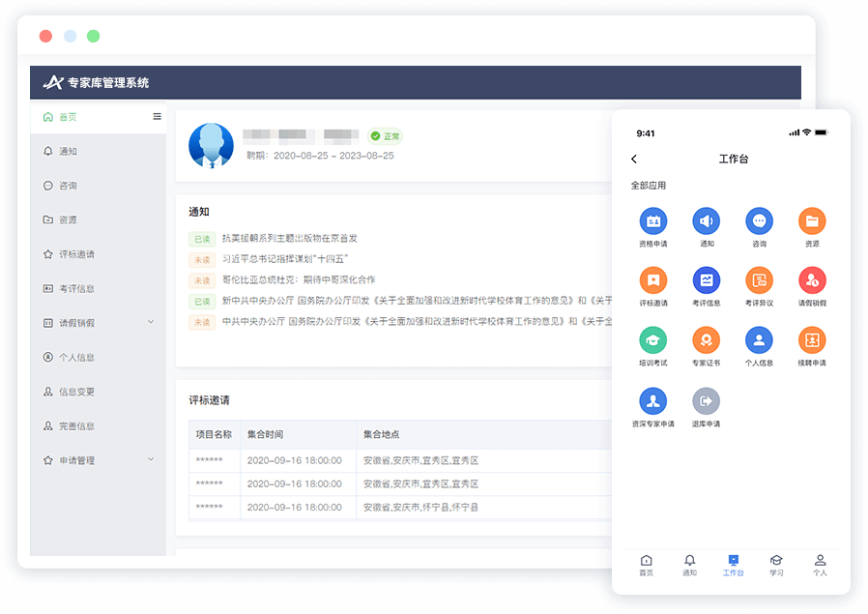Viewport: 868px width, 614px height.
Task: Collapse sidebar with the hamburger menu icon
Action: (x=157, y=117)
